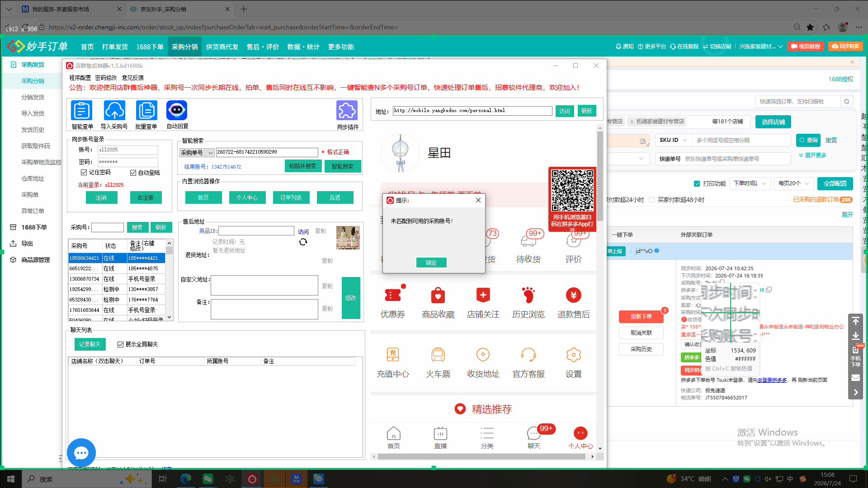Click the refresh icon beside 记录时间
Image resolution: width=868 pixels, height=488 pixels.
(303, 242)
